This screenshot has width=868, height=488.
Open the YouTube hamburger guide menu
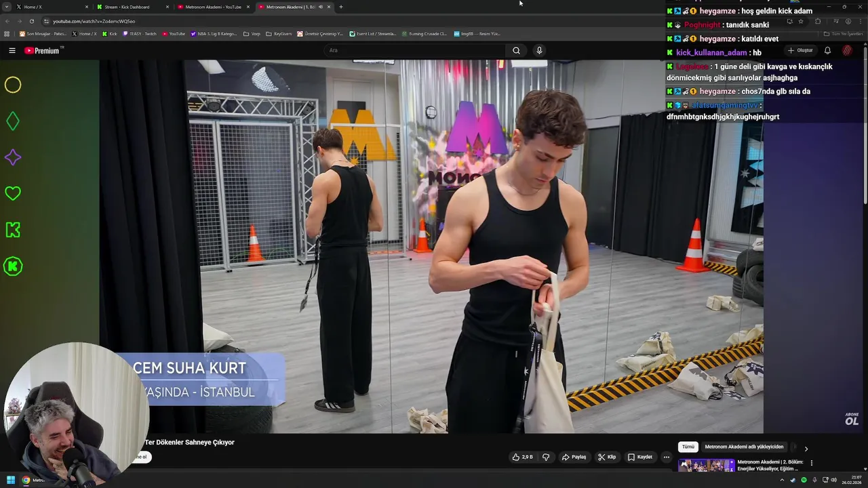pos(12,50)
